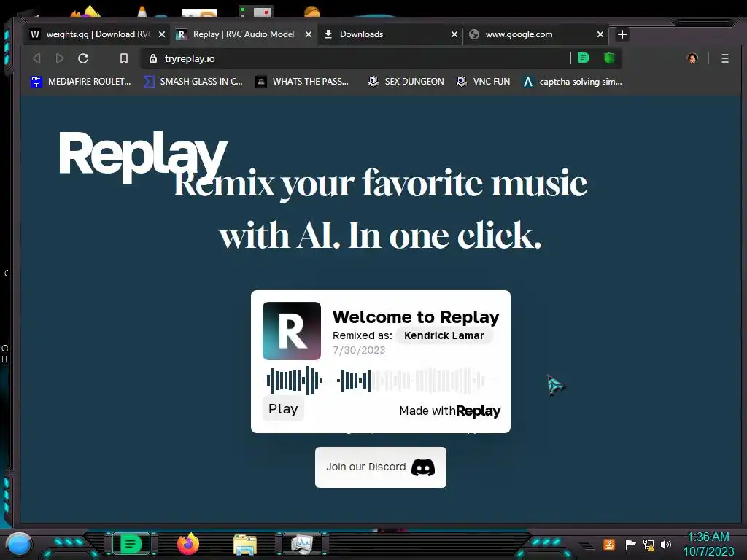Open the green chat app in taskbar
Image resolution: width=747 pixels, height=560 pixels.
pyautogui.click(x=131, y=544)
